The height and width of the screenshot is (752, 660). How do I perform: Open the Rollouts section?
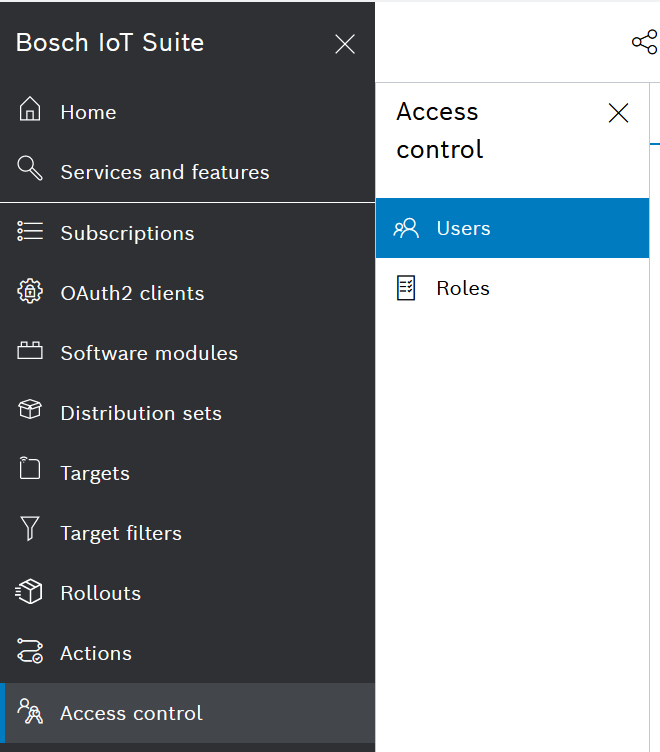(100, 593)
